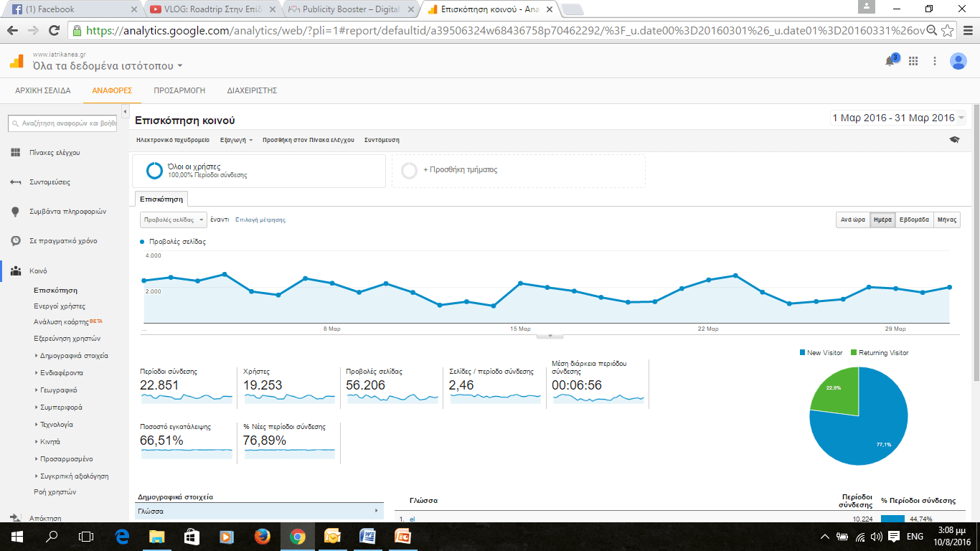Bookmark this page with the star icon

948,31
